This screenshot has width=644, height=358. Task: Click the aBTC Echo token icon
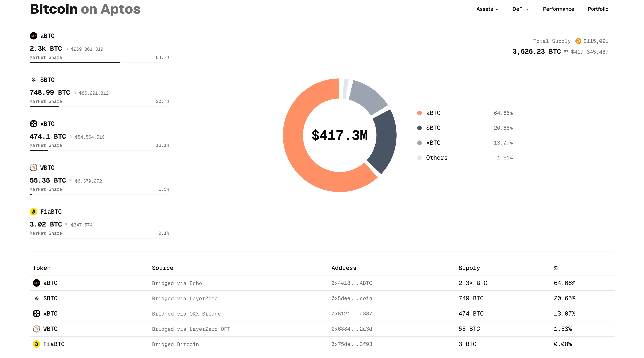click(x=33, y=36)
